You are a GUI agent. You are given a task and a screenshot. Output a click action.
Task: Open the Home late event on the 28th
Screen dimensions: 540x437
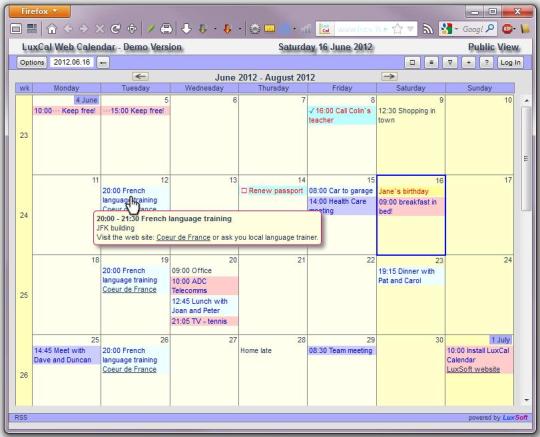(x=256, y=351)
